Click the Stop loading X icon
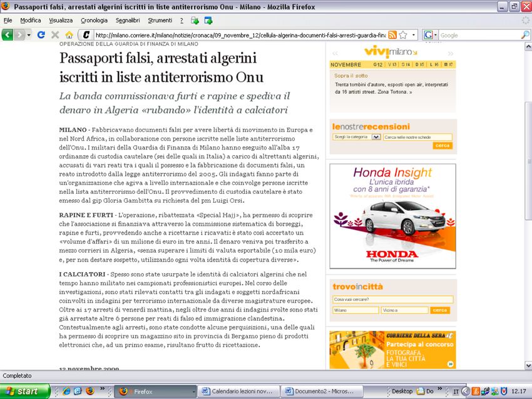Viewport: 532px width, 399px height. click(x=55, y=35)
